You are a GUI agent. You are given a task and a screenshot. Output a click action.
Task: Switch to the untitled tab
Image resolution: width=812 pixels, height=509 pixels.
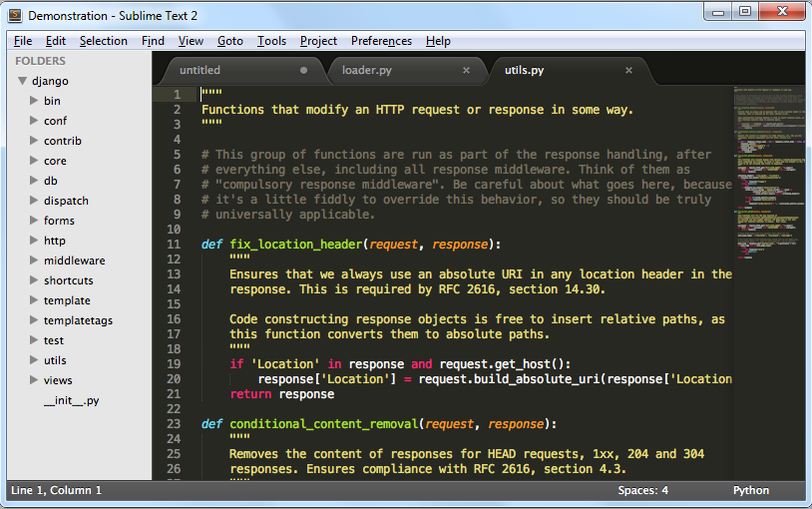200,71
